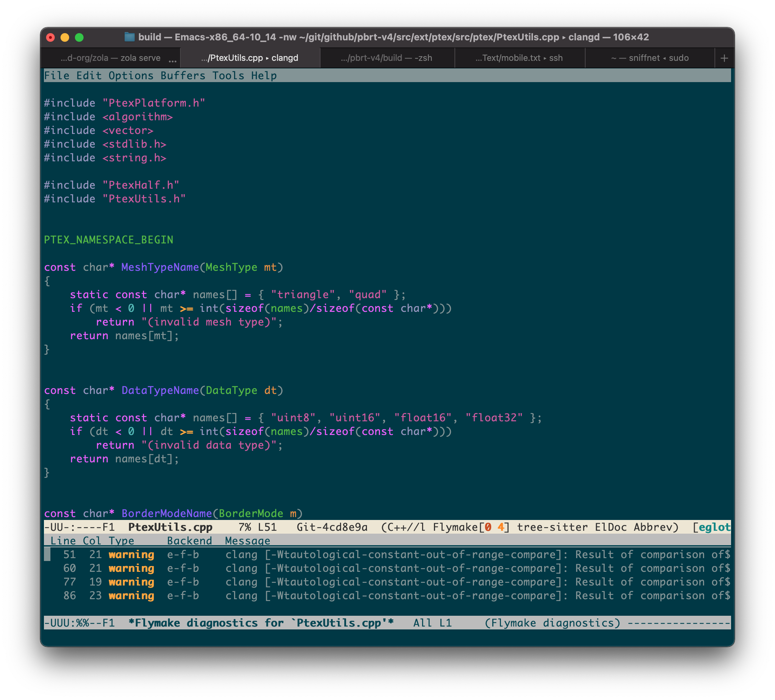775x700 pixels.
Task: Open the Tools menu
Action: click(x=228, y=76)
